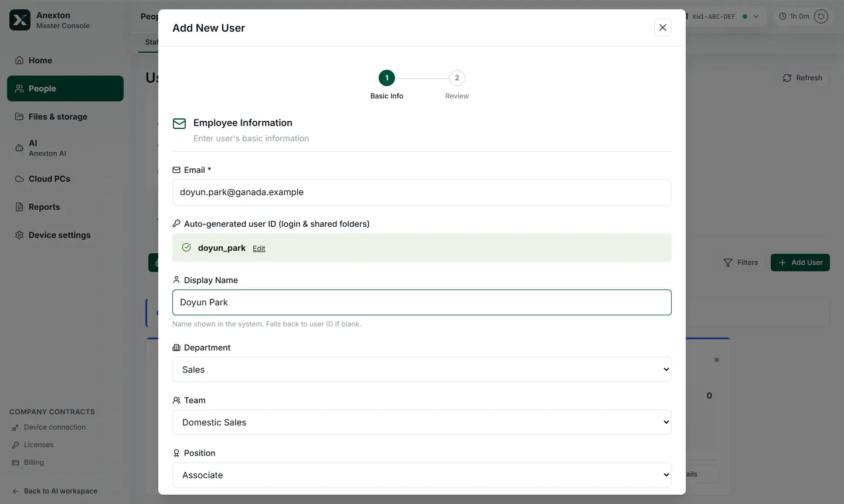Image resolution: width=844 pixels, height=504 pixels.
Task: Click the Anexton logo icon
Action: point(20,20)
